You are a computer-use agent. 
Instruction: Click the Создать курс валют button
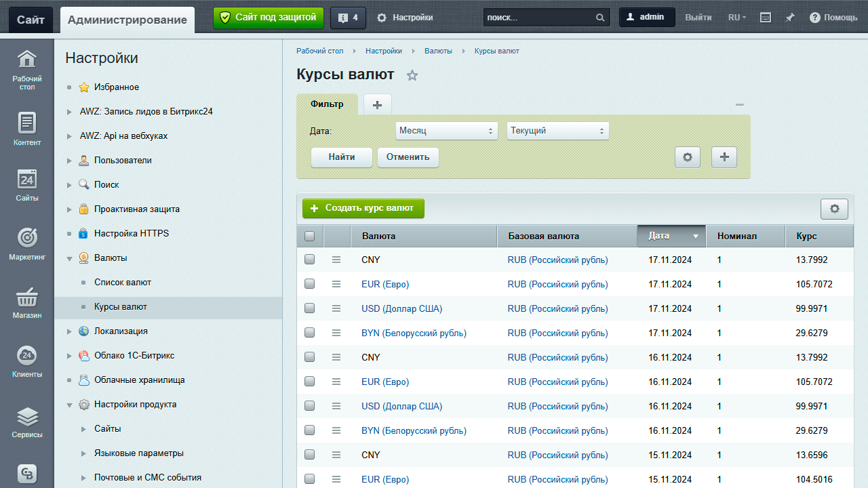tap(363, 208)
